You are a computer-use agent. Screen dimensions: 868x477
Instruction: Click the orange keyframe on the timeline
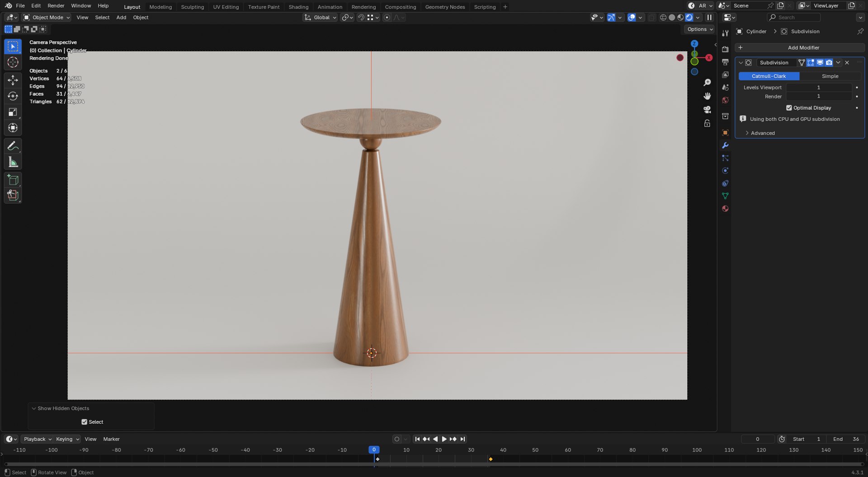[x=491, y=459]
